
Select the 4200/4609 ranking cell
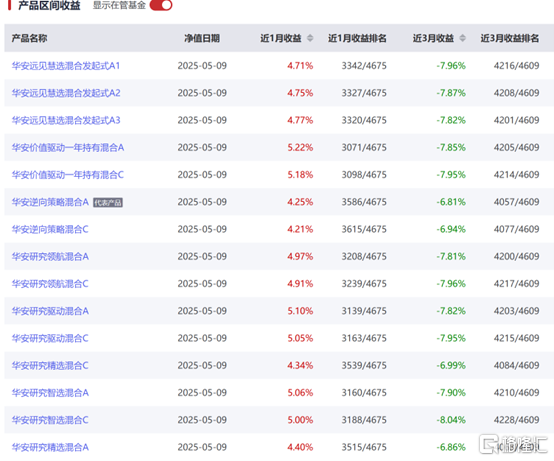[517, 256]
